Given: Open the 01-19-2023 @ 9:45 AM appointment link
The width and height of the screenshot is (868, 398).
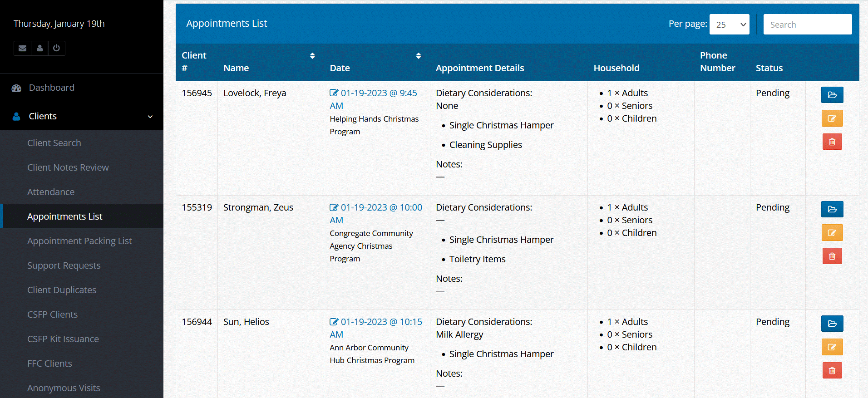Looking at the screenshot, I should [x=379, y=93].
